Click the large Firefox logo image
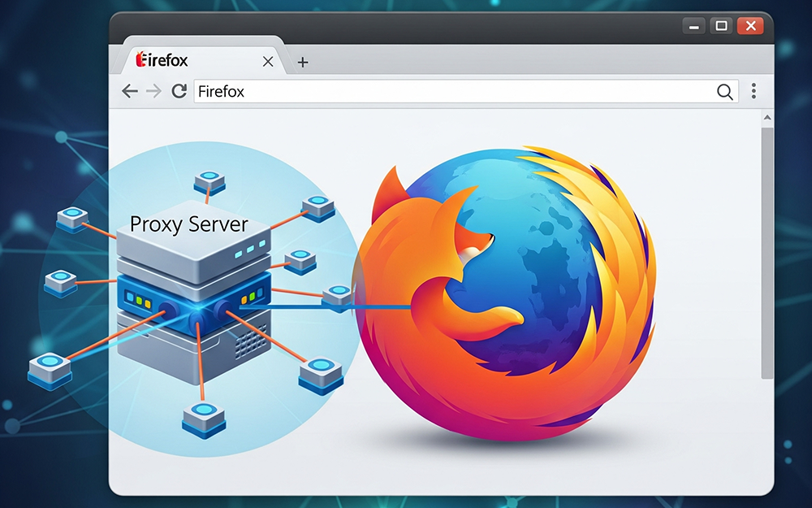Viewport: 812px width, 508px height. (x=505, y=293)
